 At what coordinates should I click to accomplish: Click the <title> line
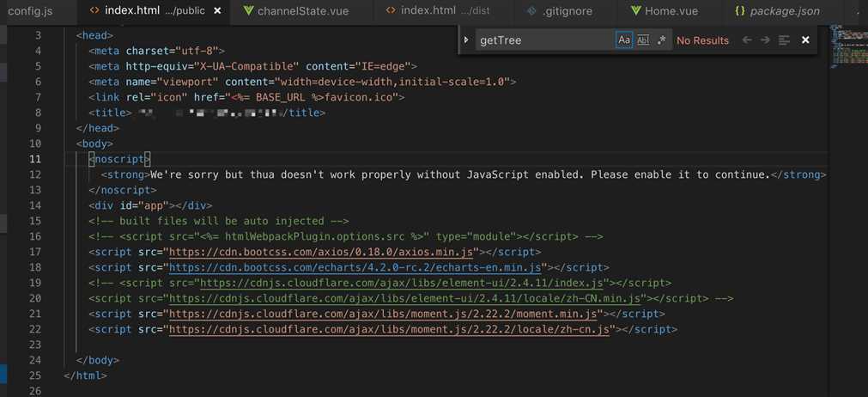pos(207,113)
